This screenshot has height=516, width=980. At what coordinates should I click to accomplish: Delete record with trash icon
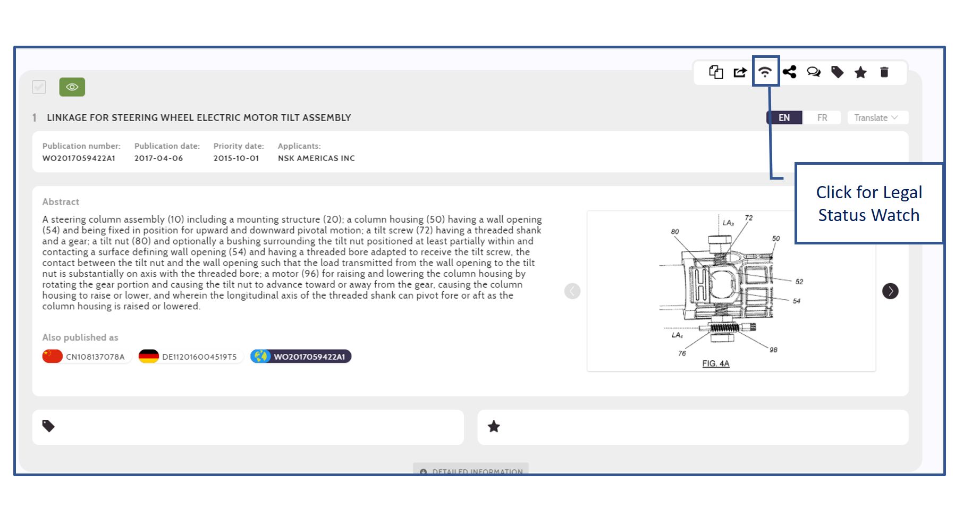[x=884, y=72]
